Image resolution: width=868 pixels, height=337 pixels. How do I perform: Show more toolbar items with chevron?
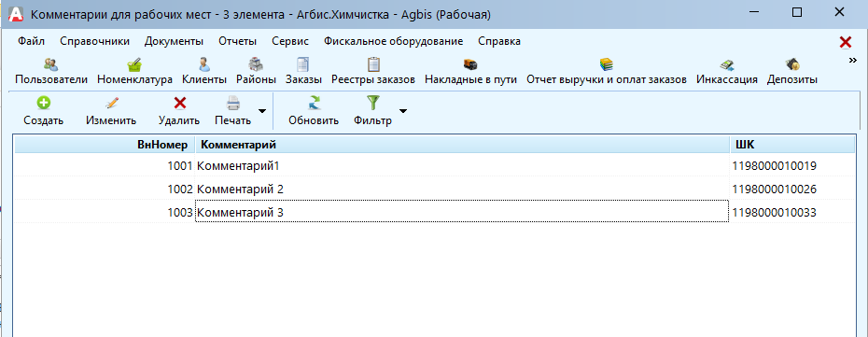tap(852, 61)
